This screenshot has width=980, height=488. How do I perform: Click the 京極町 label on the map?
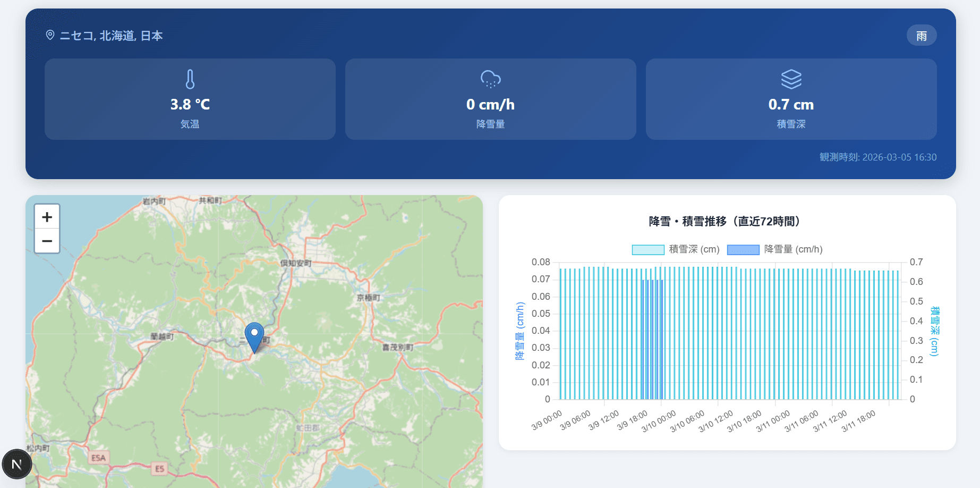pyautogui.click(x=368, y=298)
